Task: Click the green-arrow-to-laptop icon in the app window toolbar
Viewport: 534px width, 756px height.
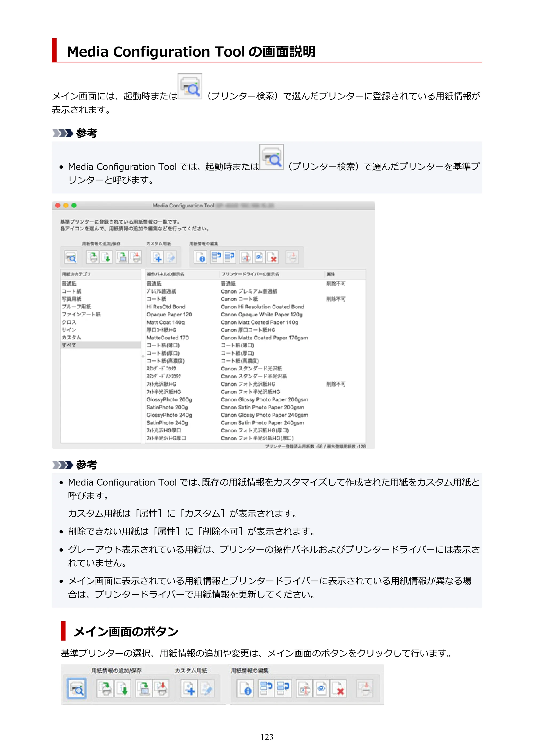Action: [x=122, y=257]
